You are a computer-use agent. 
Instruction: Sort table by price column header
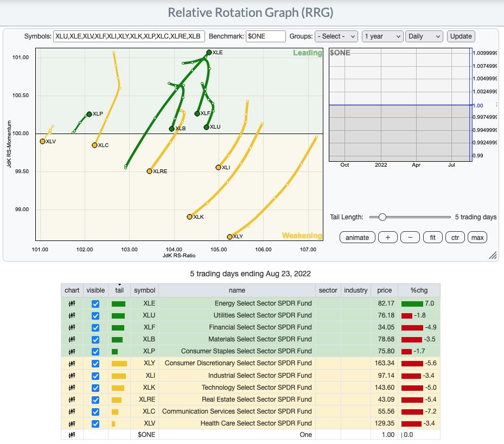pyautogui.click(x=385, y=290)
